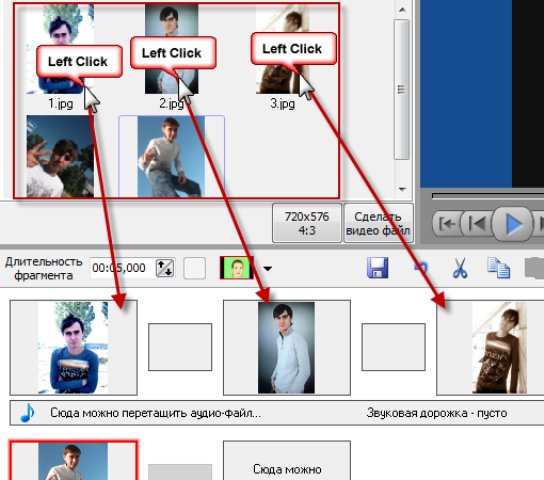Viewport: 544px width, 480px height.
Task: Click the green face effect icon
Action: point(237,268)
